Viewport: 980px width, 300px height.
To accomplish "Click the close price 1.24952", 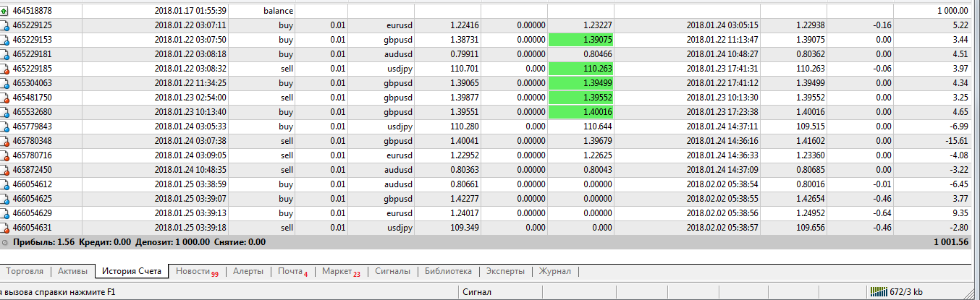I will [x=811, y=213].
